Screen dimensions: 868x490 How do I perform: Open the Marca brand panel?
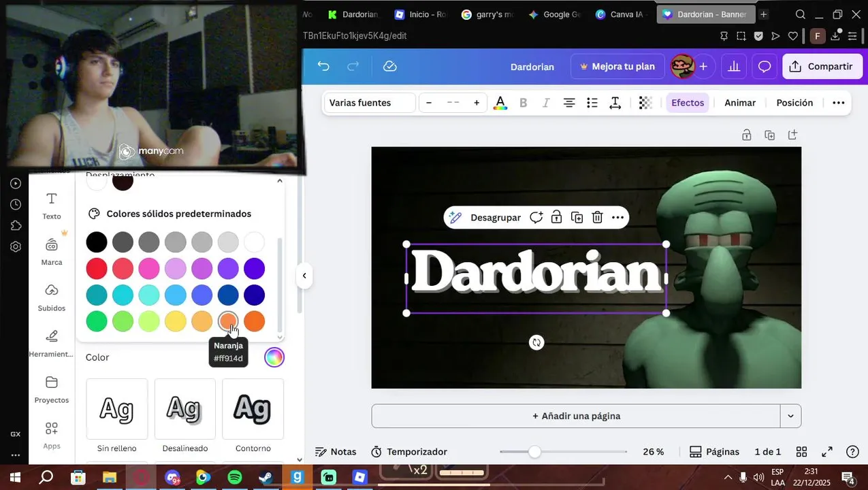click(52, 252)
